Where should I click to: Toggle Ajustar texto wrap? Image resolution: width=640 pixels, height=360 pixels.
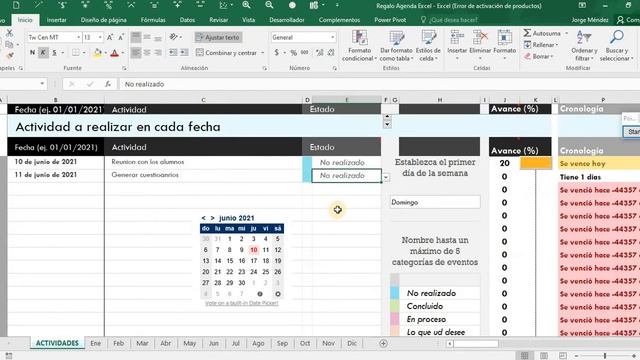click(218, 37)
